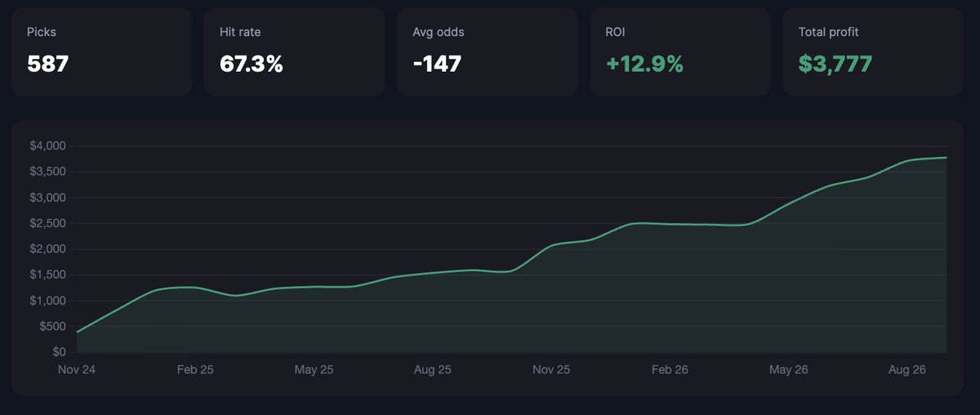Click the profit line's endpoint near $3,777
This screenshot has width=980, height=415.
tap(947, 158)
